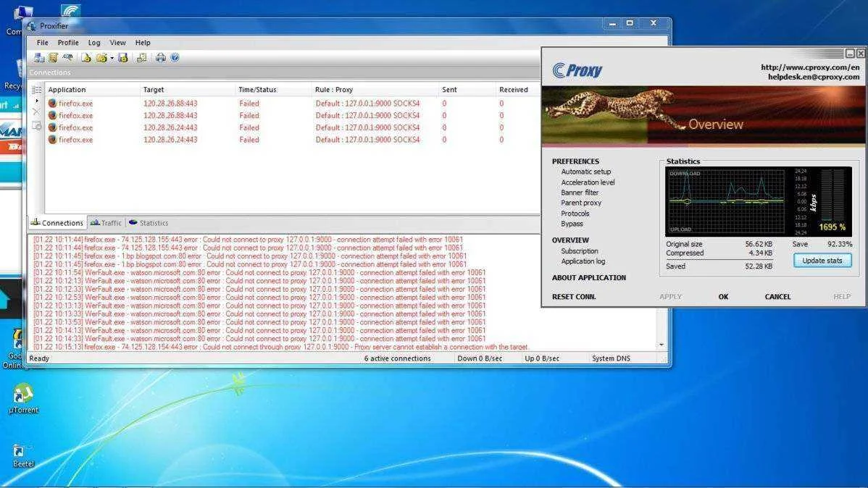The image size is (868, 488).
Task: Select the Connections tab
Action: [57, 223]
